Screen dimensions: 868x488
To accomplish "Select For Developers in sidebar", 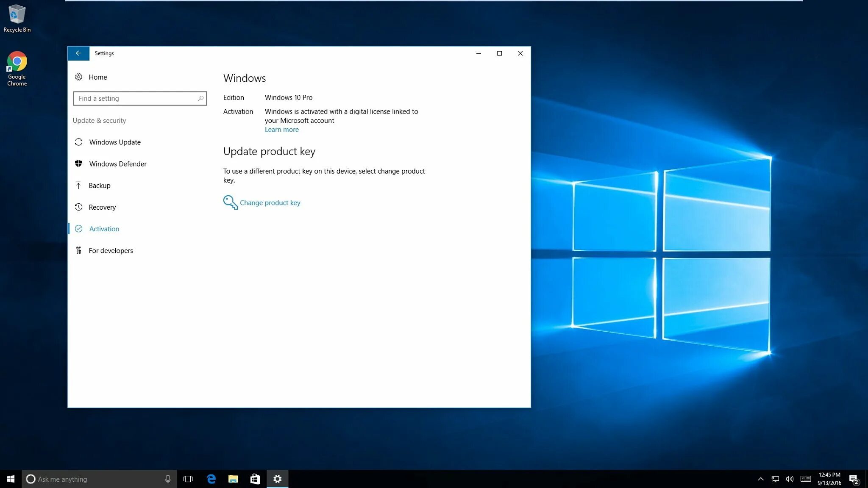I will pyautogui.click(x=111, y=250).
